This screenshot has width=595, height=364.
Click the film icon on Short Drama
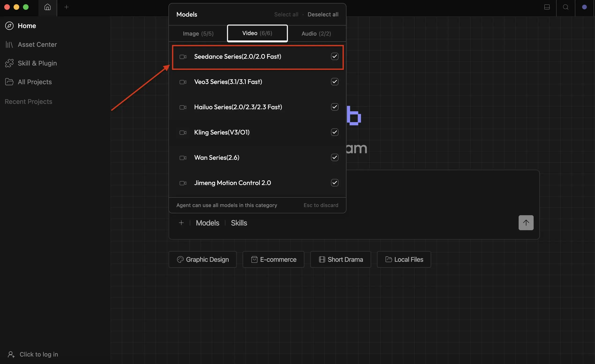pyautogui.click(x=322, y=259)
